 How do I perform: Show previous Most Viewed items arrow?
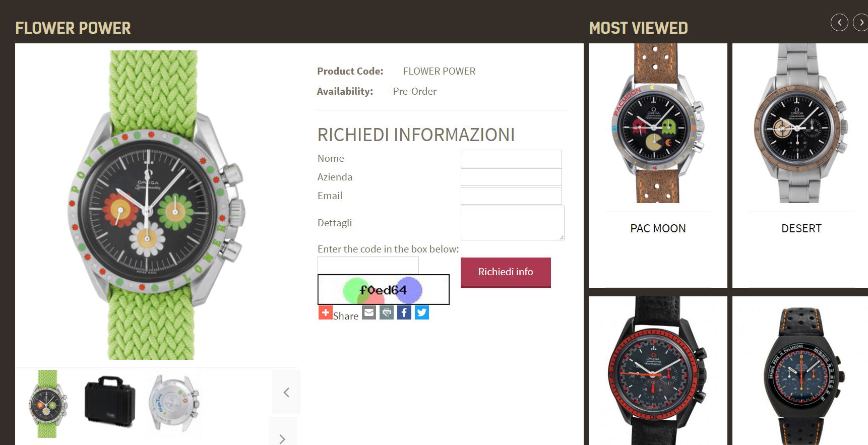click(x=839, y=23)
